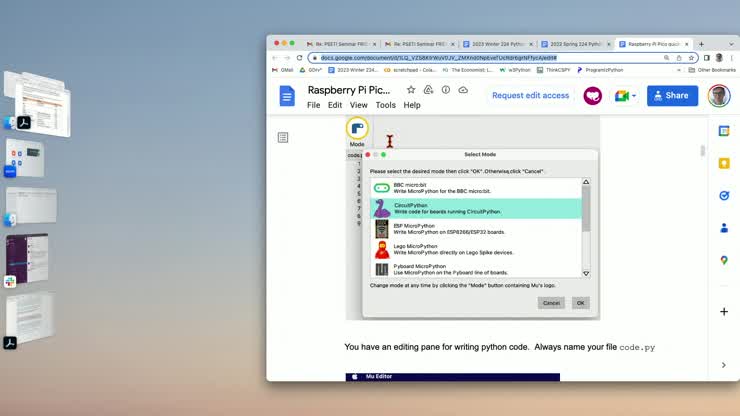
Task: Expand the Google Meet call dropdown
Action: [x=633, y=96]
